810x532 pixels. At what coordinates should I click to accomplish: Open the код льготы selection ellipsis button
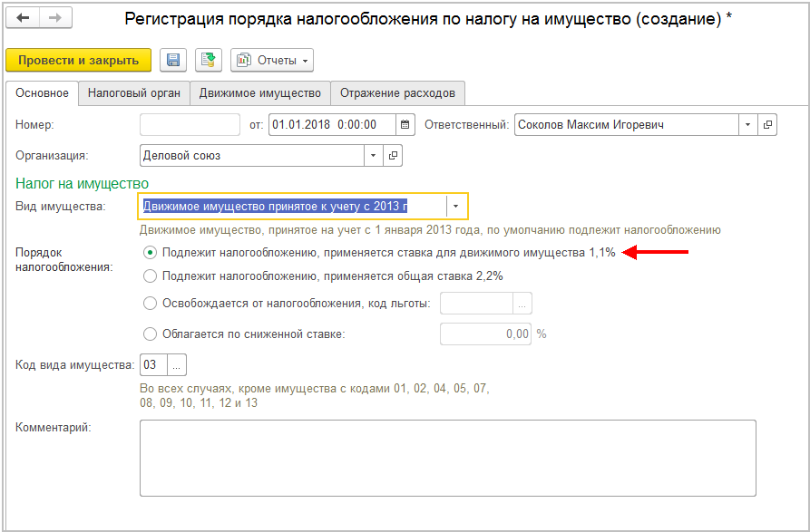click(522, 304)
